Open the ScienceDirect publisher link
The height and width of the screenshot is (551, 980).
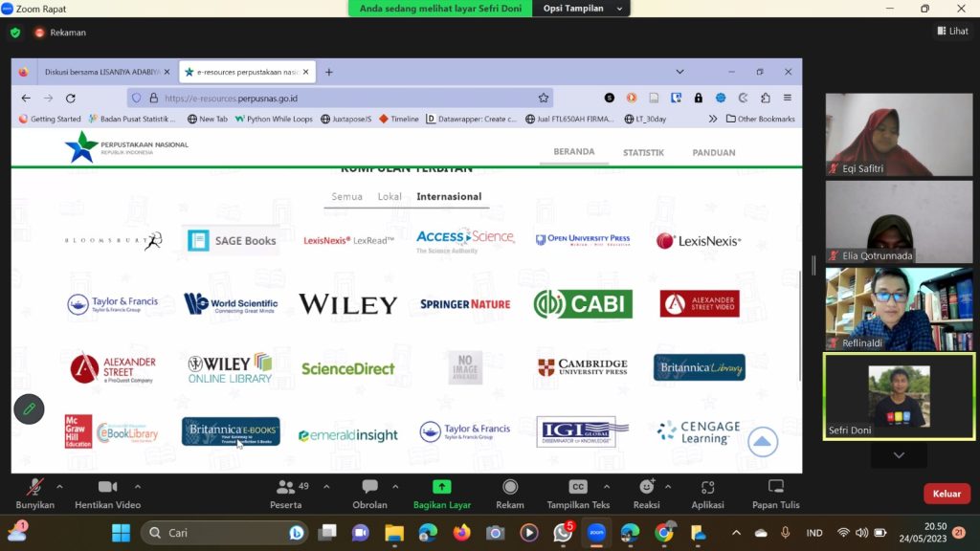(347, 368)
